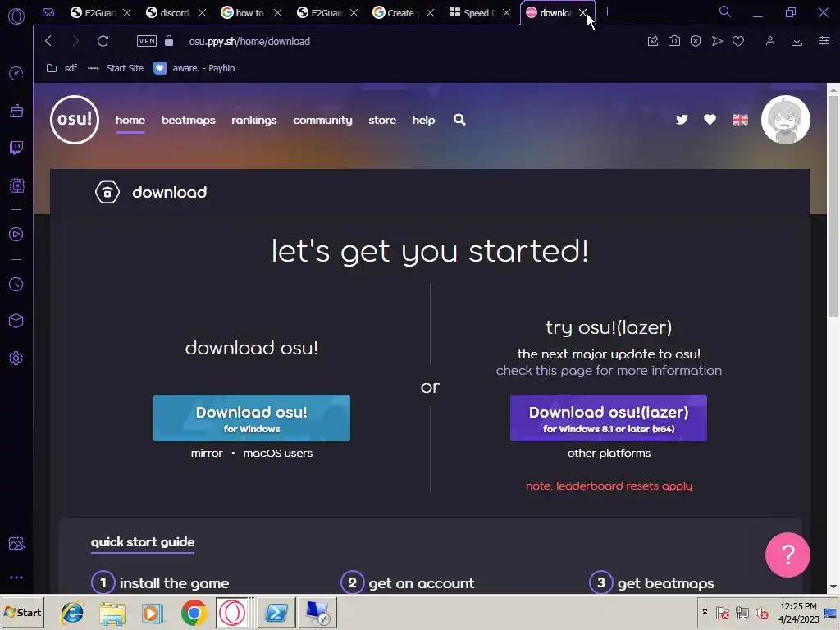
Task: Open osu! site search magnifier
Action: [459, 120]
